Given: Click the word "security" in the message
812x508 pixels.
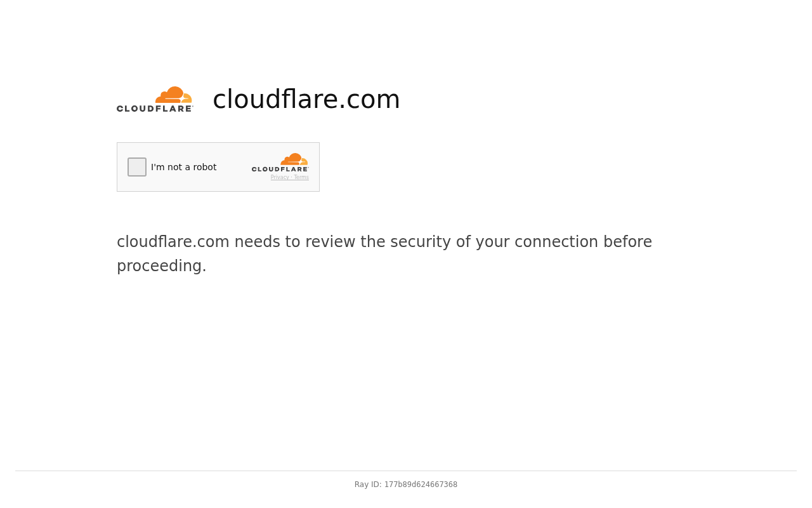Looking at the screenshot, I should pyautogui.click(x=421, y=242).
